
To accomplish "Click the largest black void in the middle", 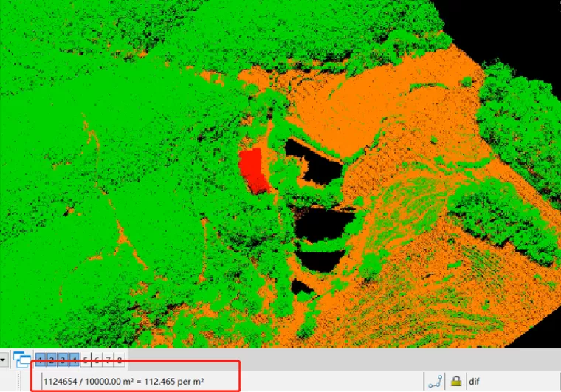I will click(x=323, y=224).
